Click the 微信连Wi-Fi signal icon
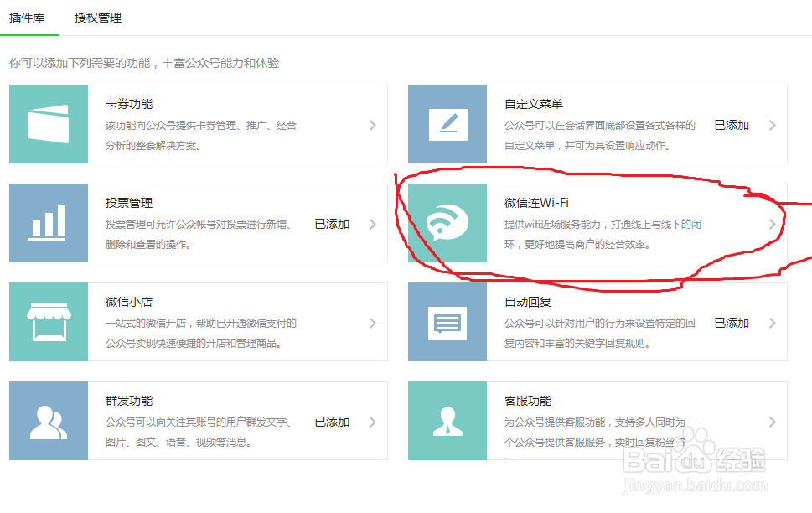This screenshot has width=812, height=513. 447,223
